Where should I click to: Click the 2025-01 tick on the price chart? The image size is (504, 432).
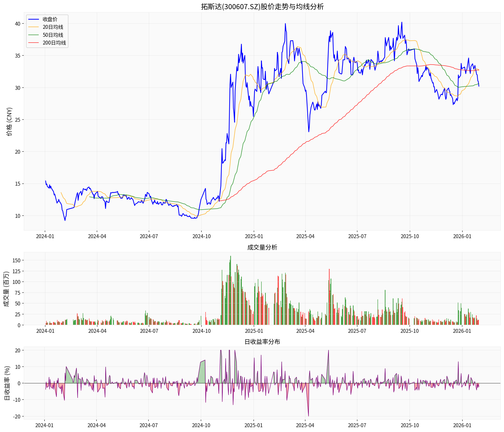click(x=254, y=236)
